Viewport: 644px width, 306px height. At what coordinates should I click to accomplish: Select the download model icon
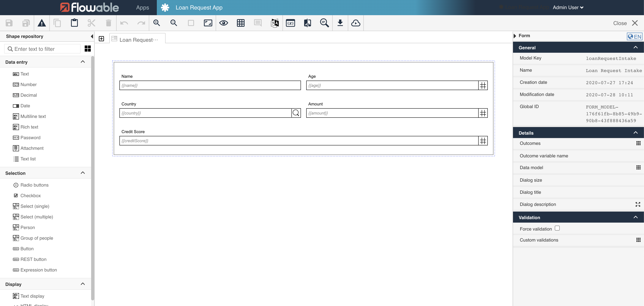[x=340, y=23]
